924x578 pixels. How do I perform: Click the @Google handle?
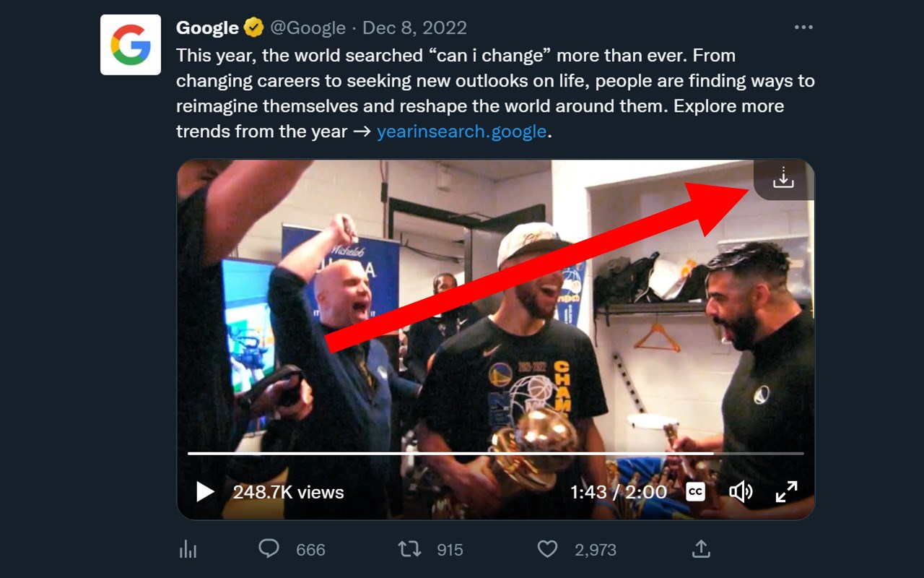pyautogui.click(x=308, y=28)
